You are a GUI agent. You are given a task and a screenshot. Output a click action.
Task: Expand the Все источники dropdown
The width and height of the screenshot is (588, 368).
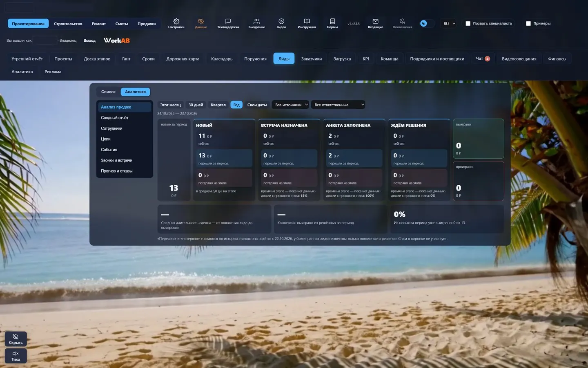pyautogui.click(x=290, y=105)
